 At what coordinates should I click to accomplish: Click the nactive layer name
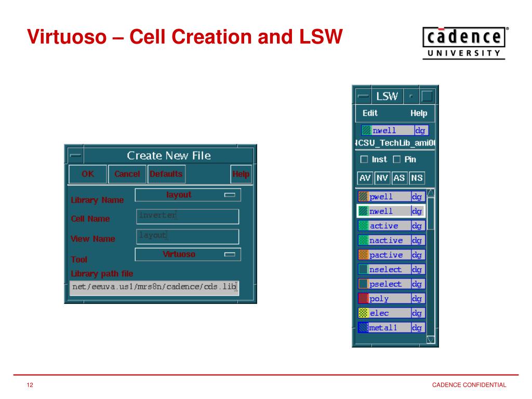tap(386, 240)
